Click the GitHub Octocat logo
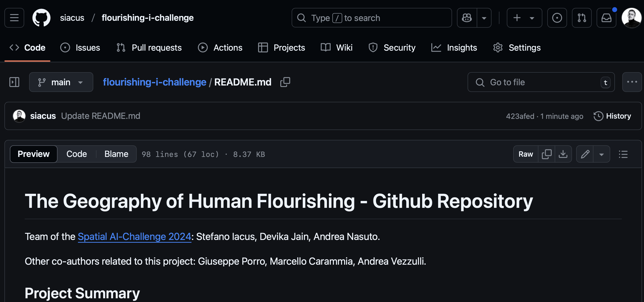The height and width of the screenshot is (302, 644). pos(41,18)
